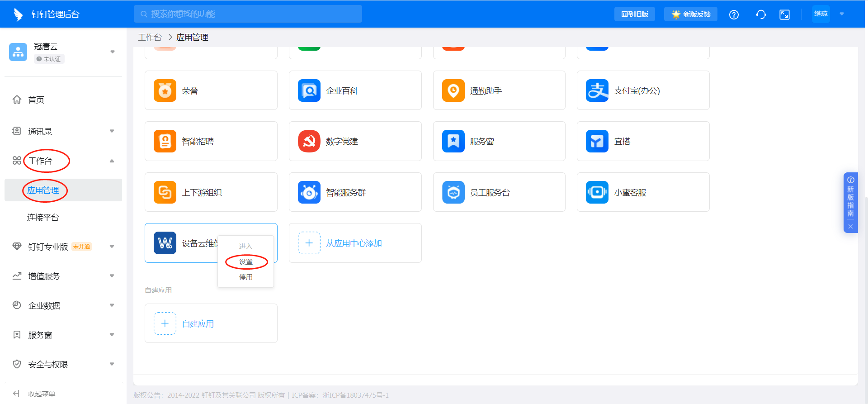Click the 未认证 status badge
Image resolution: width=868 pixels, height=404 pixels.
pyautogui.click(x=49, y=59)
